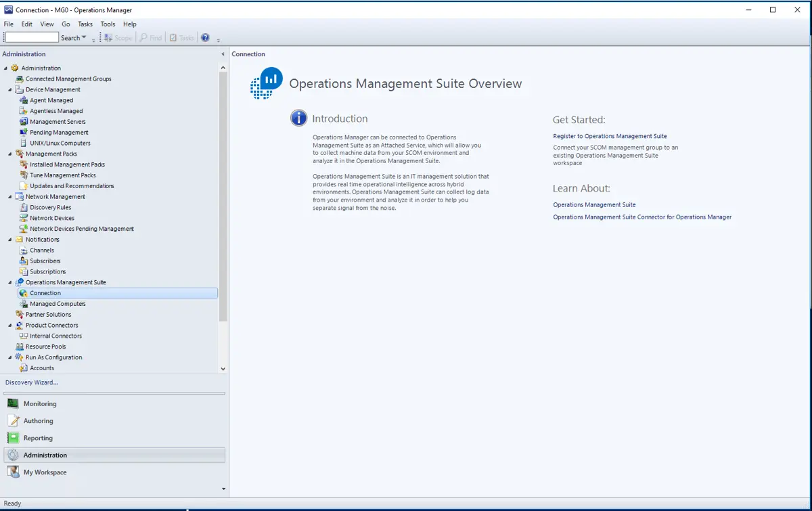The width and height of the screenshot is (812, 511).
Task: Click the Partner Solutions icon
Action: pyautogui.click(x=20, y=315)
